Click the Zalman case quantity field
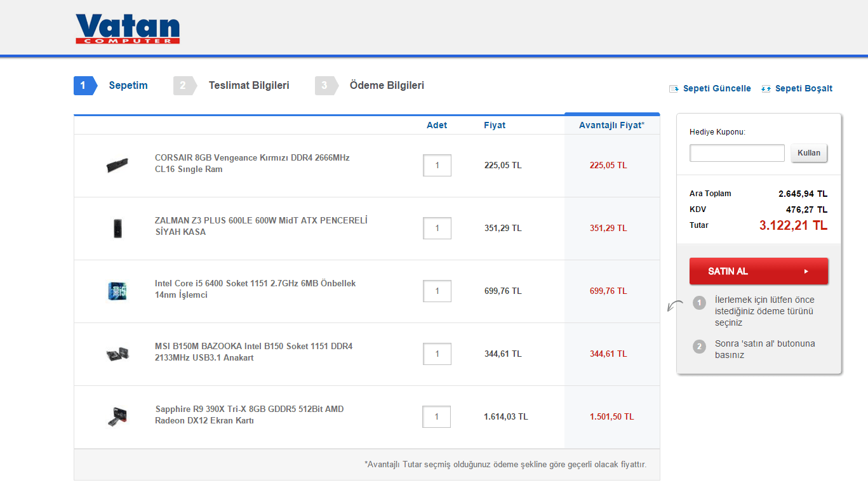The image size is (868, 485). [437, 229]
